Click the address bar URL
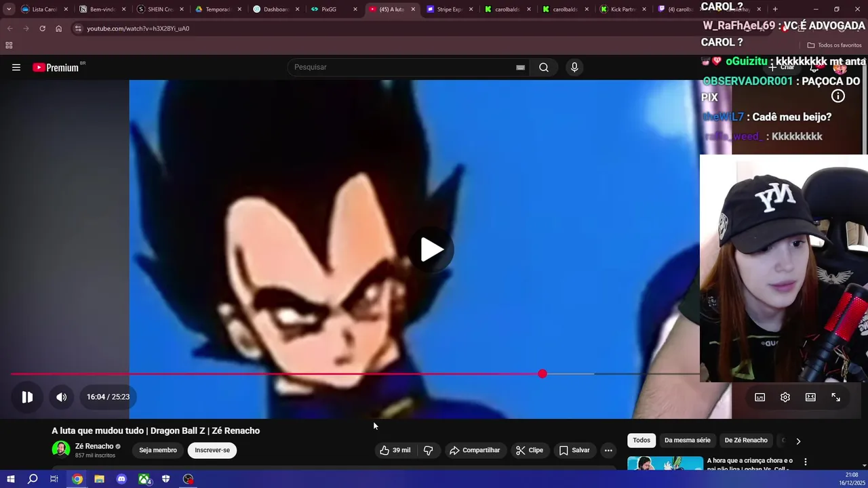Screen dimensions: 868x488 tap(138, 28)
